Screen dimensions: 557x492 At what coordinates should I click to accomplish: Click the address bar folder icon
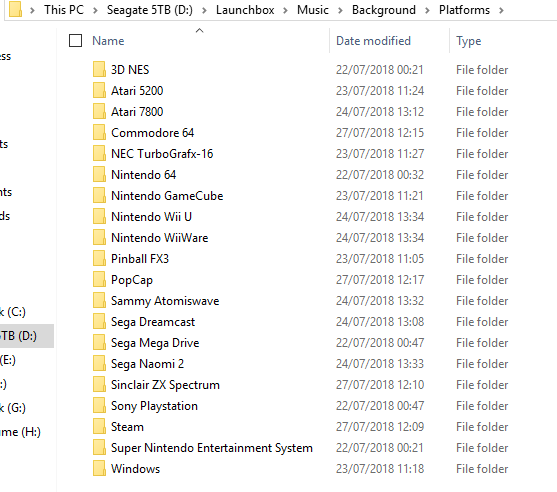point(15,9)
